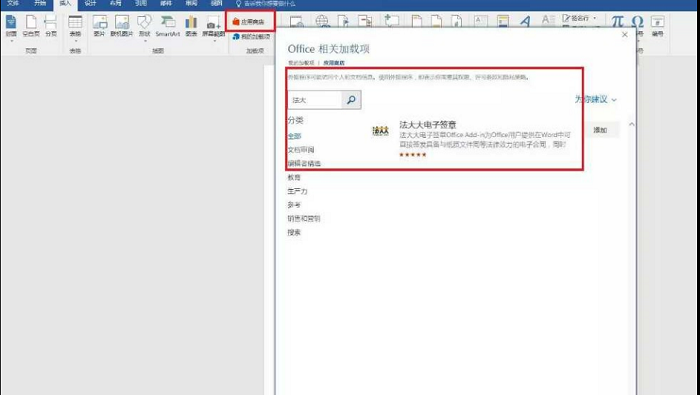Switch to the Review (审阅) tab
The height and width of the screenshot is (395, 700).
point(192,4)
